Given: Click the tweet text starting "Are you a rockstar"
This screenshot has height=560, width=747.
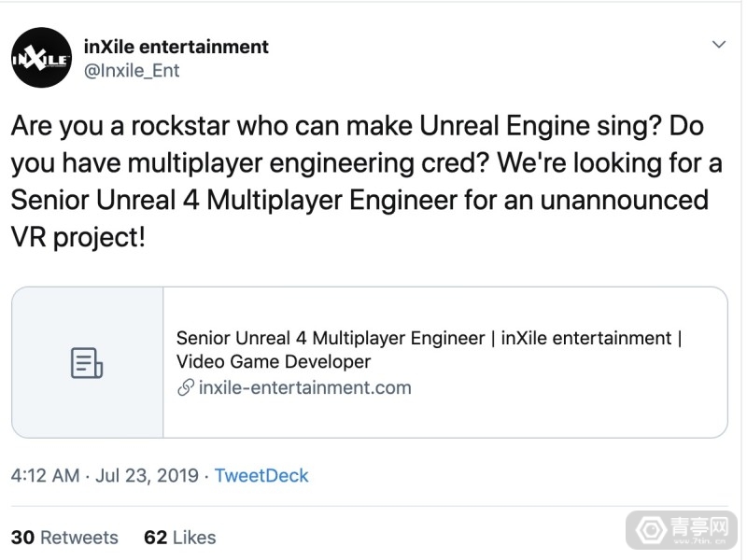Looking at the screenshot, I should click(x=357, y=125).
